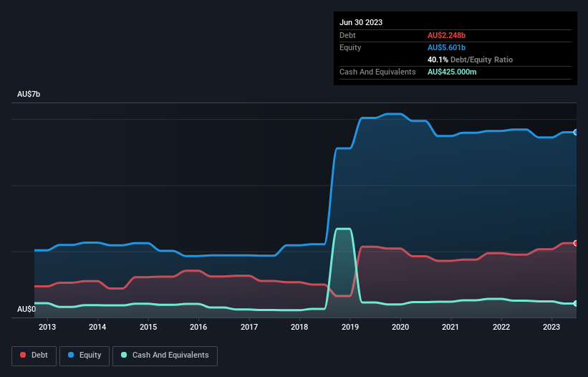
Task: Click the Jun 30 2023 tooltip date
Action: tap(361, 22)
